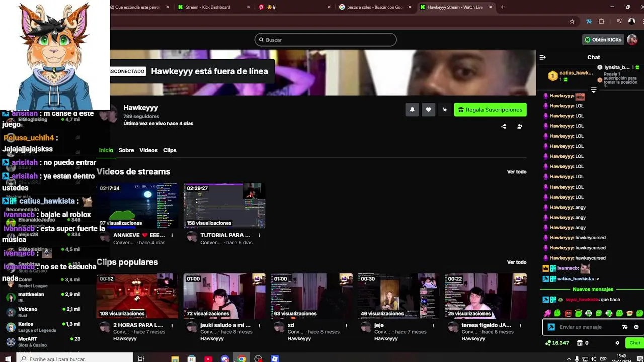Bookmark this page with star icon
This screenshot has height=362, width=644.
click(x=572, y=22)
